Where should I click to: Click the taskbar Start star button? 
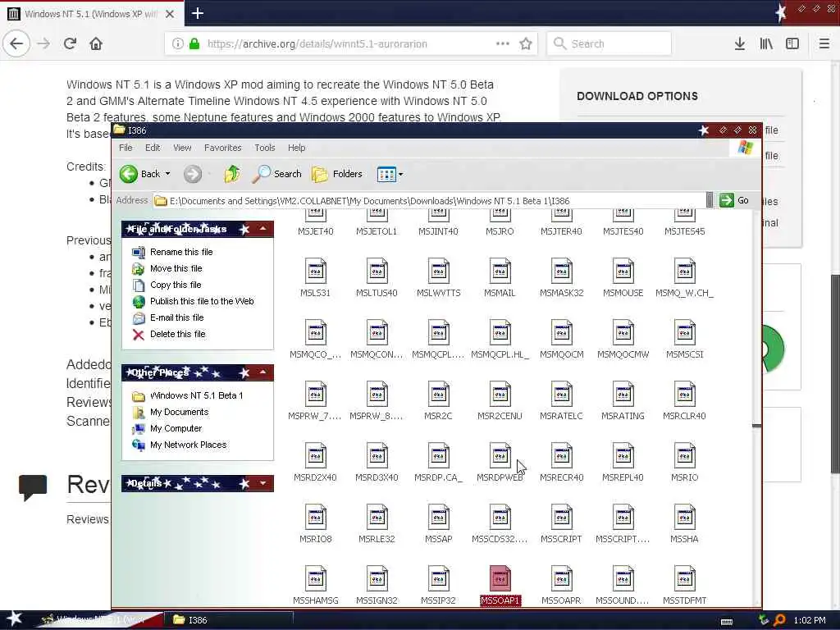click(x=13, y=619)
